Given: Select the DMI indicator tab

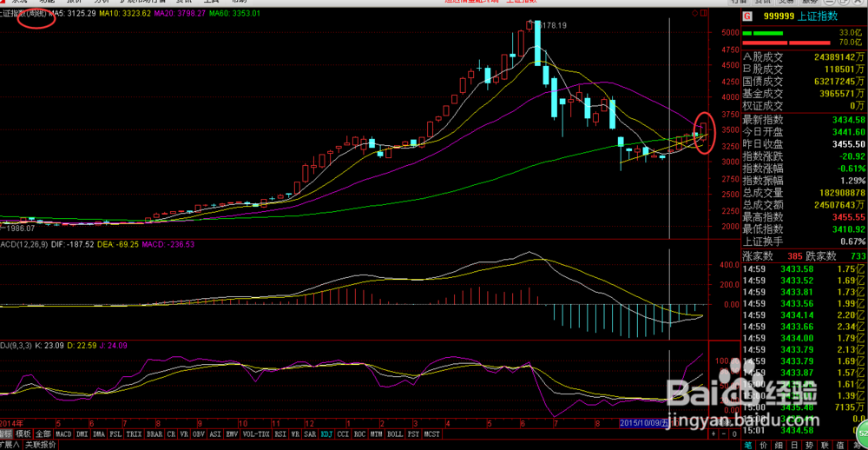Looking at the screenshot, I should pos(82,434).
